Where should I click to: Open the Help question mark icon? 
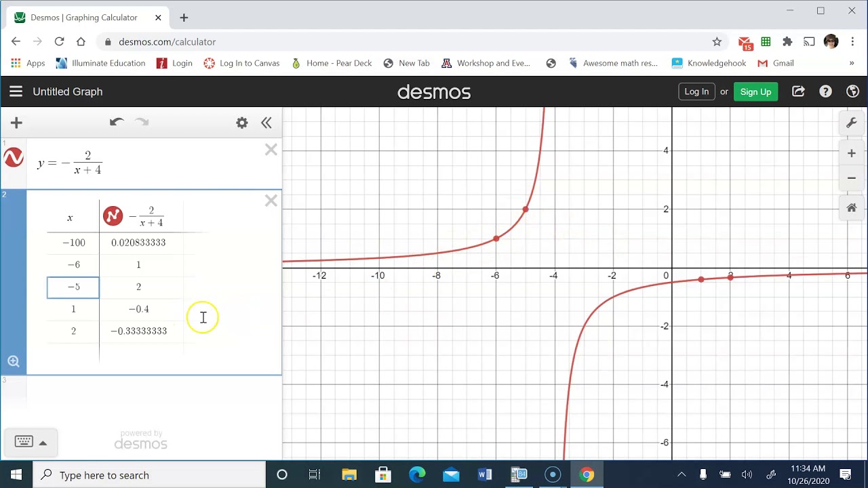coord(825,91)
